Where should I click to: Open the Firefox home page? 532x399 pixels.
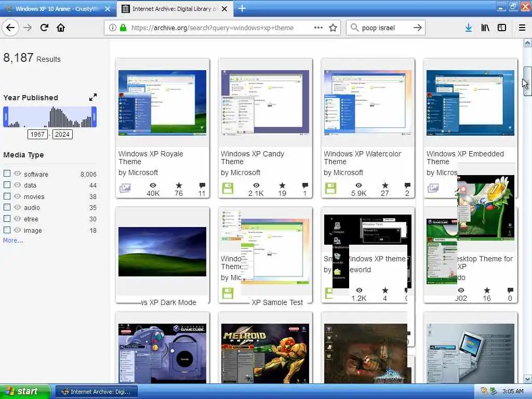coord(61,28)
